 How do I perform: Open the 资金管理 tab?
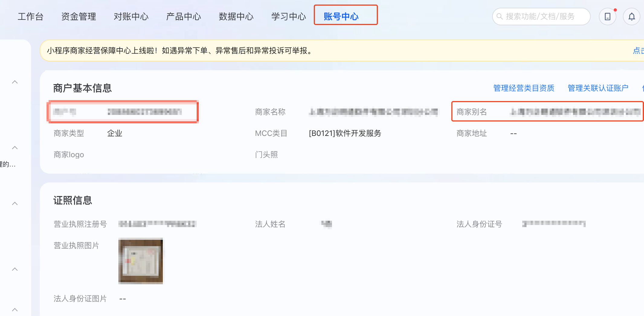coord(79,16)
